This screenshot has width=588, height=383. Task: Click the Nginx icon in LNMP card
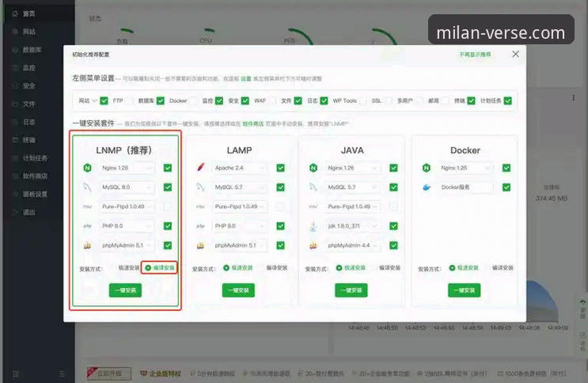tap(87, 168)
